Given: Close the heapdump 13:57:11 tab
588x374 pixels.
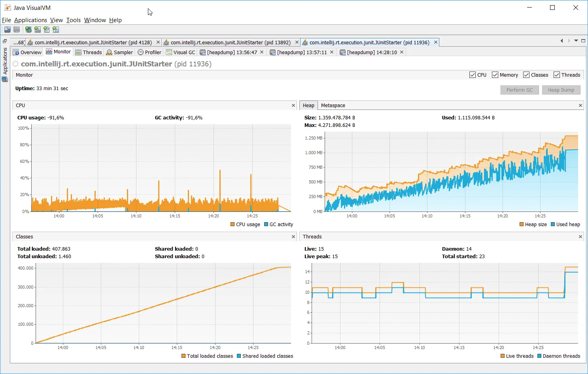Looking at the screenshot, I should coord(332,52).
